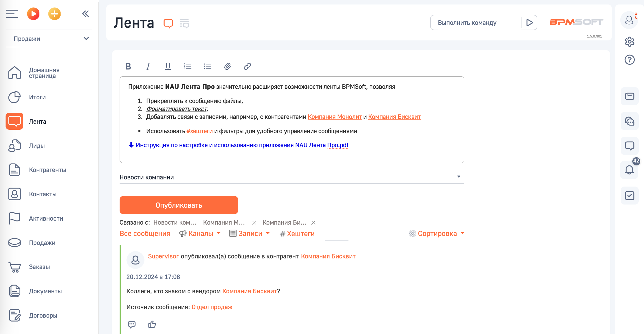This screenshot has height=334, width=644.
Task: Select the Все сообщения filter tab
Action: 145,234
